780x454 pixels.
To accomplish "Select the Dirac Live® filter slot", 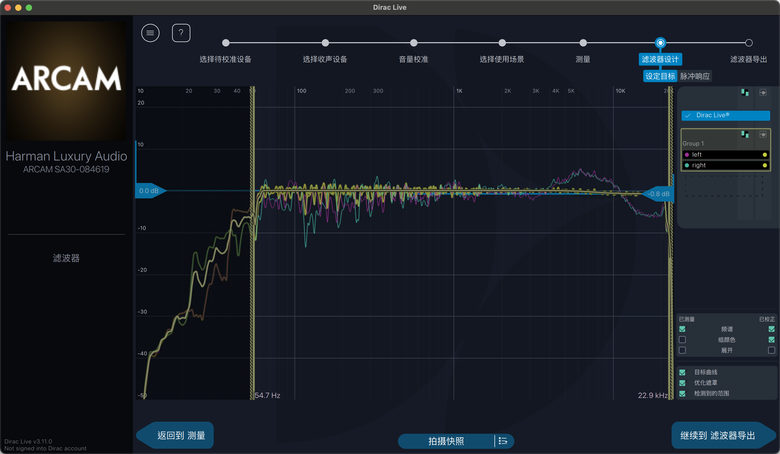I will click(x=726, y=115).
